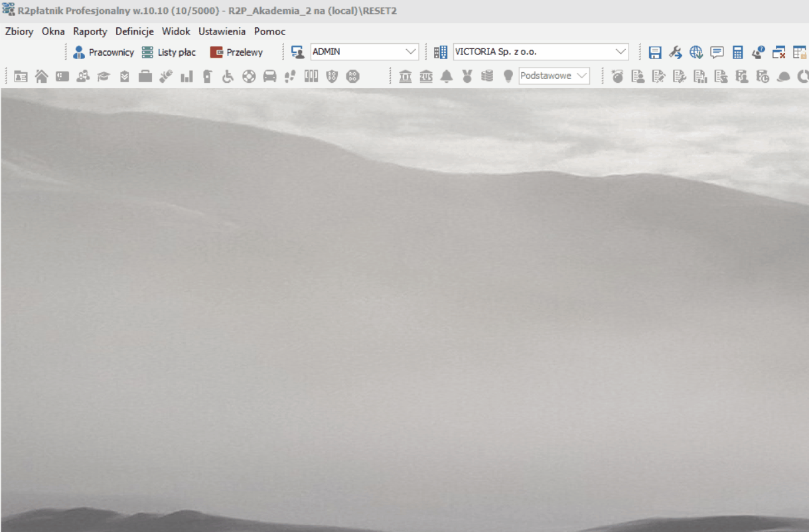
Task: Click the light bulb icon
Action: tap(508, 76)
